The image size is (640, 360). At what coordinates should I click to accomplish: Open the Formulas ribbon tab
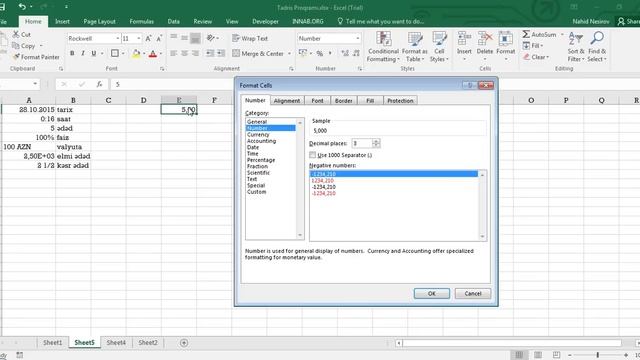pos(142,21)
